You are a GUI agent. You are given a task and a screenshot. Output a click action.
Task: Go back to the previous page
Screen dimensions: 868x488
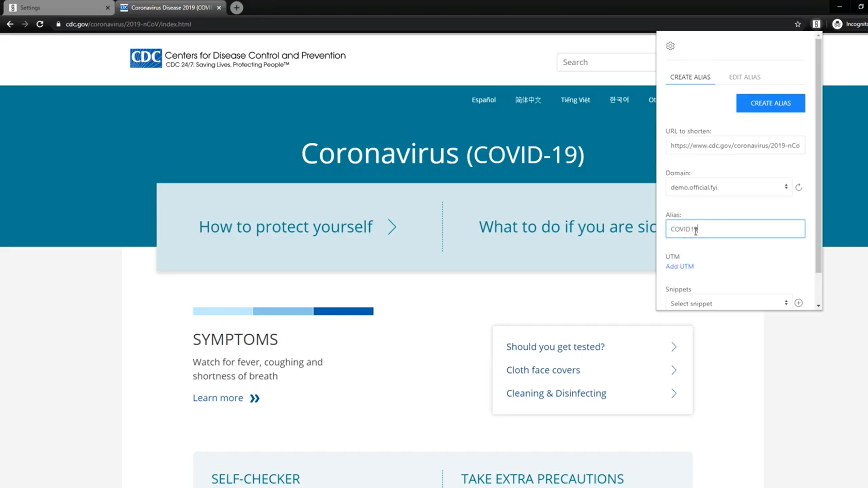tap(10, 24)
